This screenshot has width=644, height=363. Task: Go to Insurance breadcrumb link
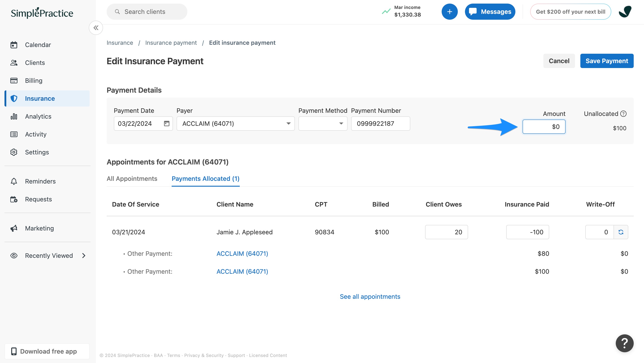coord(120,43)
